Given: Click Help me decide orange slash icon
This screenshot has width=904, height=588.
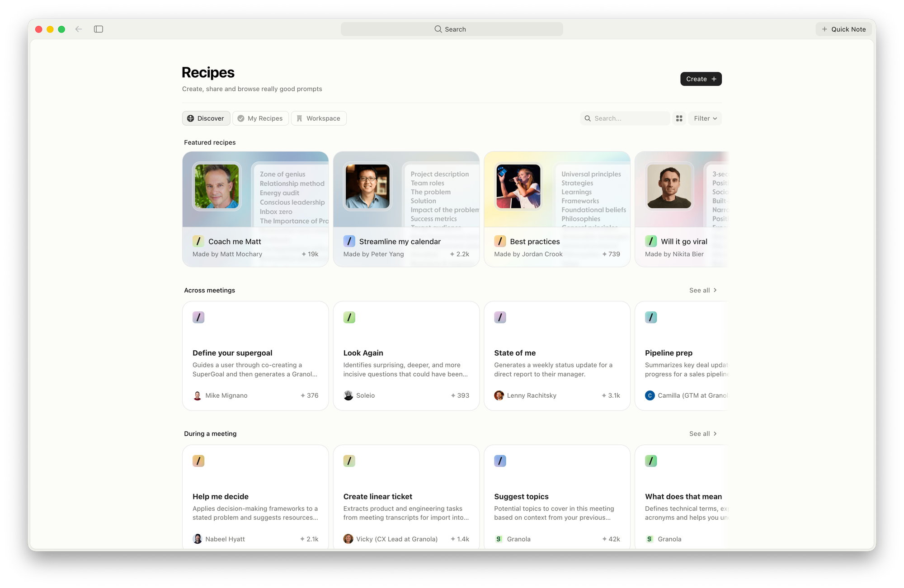Looking at the screenshot, I should 198,461.
